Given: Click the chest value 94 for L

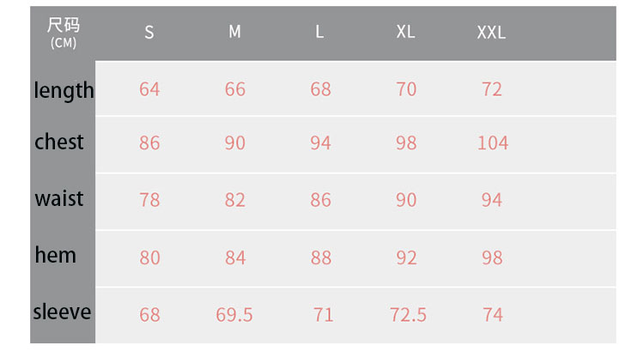Looking at the screenshot, I should point(320,142).
